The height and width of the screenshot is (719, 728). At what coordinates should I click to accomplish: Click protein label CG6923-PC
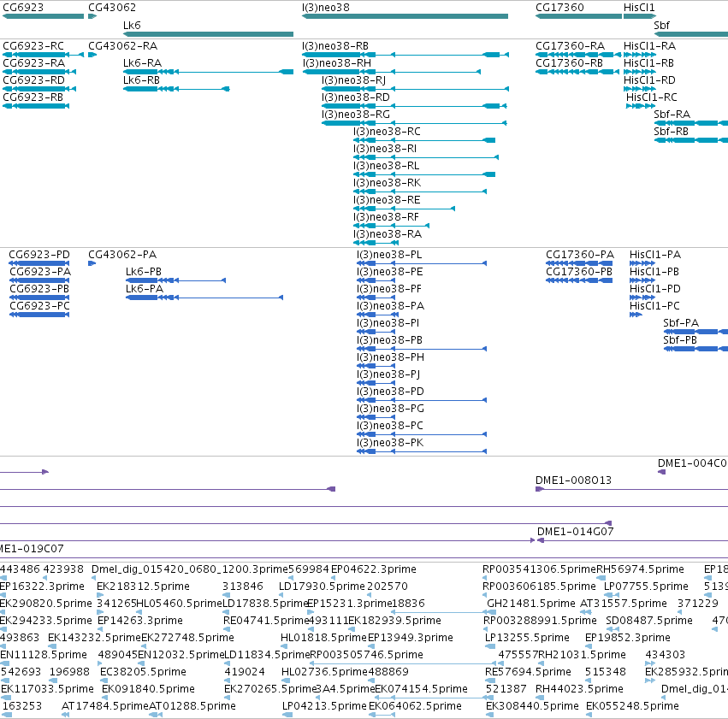point(39,306)
